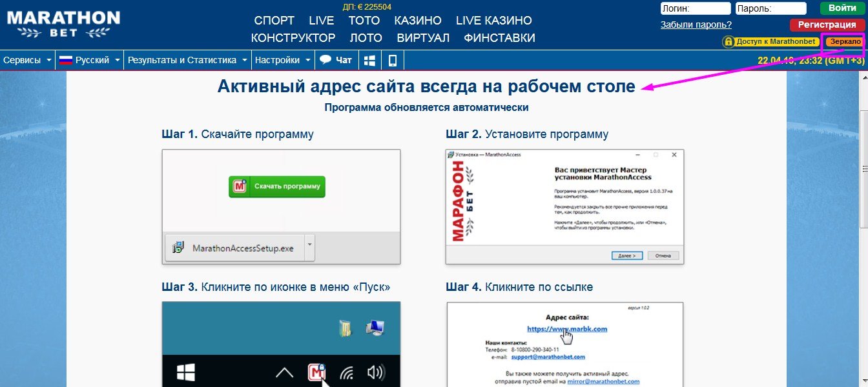Screen dimensions: 868x387
Task: Open the Чат link
Action: [336, 60]
